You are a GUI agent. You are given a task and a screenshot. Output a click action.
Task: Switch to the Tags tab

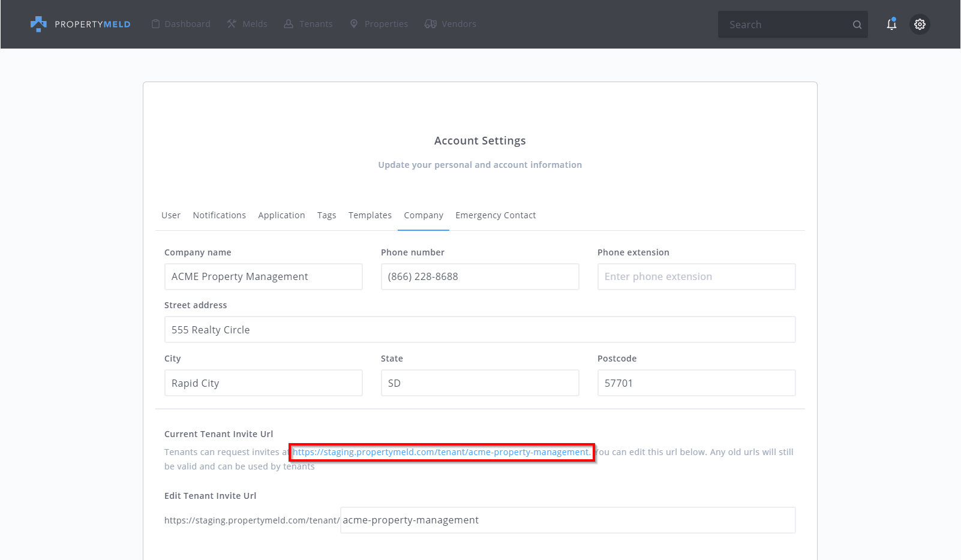tap(327, 215)
